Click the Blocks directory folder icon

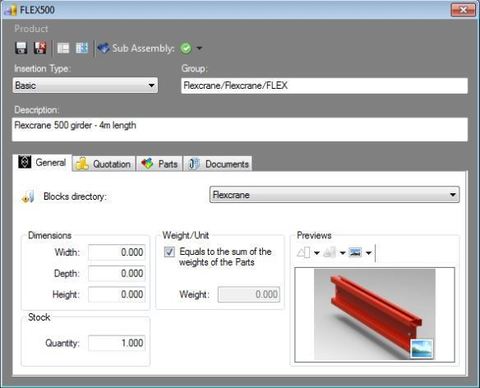click(x=28, y=197)
